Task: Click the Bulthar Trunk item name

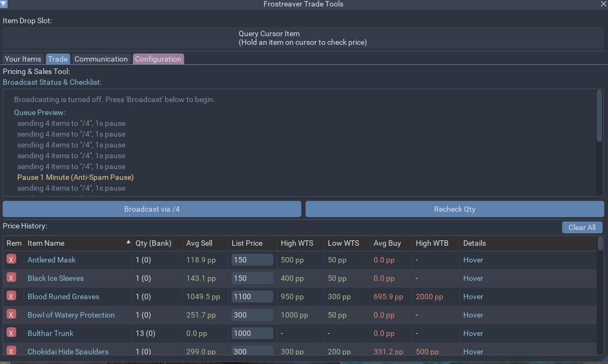Action: (x=50, y=333)
